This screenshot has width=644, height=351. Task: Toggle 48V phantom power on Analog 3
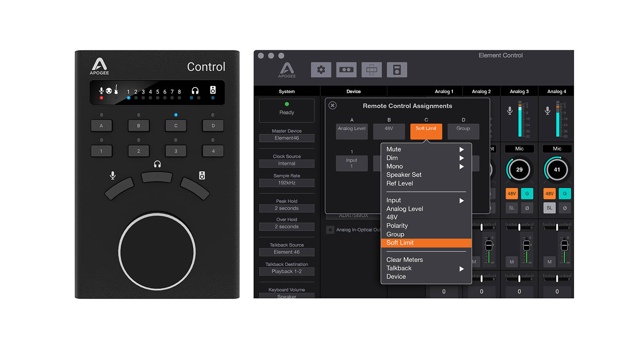tap(512, 193)
